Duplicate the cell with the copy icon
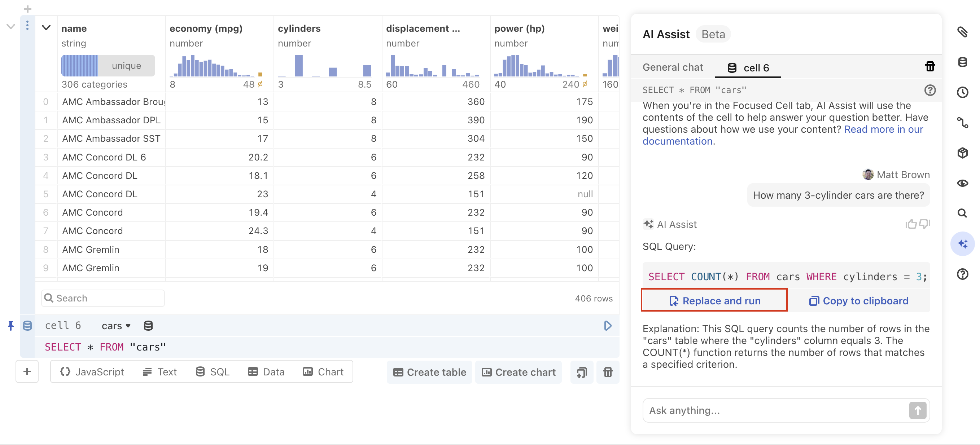 tap(581, 372)
